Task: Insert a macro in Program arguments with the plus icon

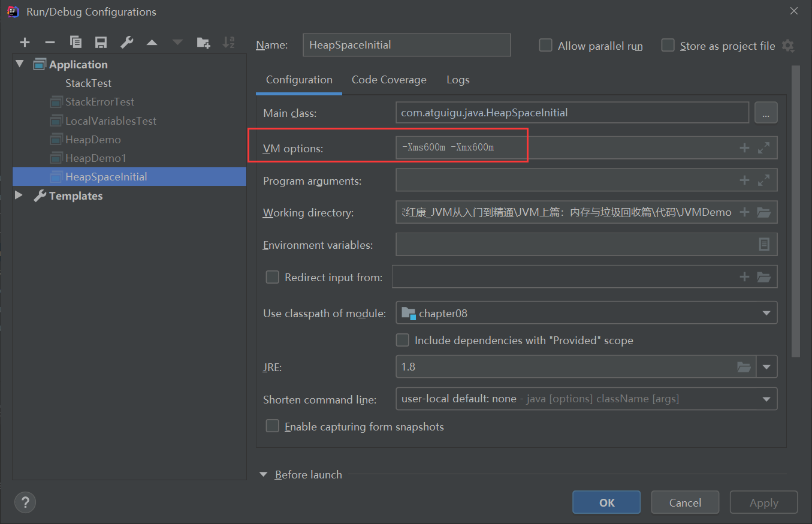Action: 744,180
